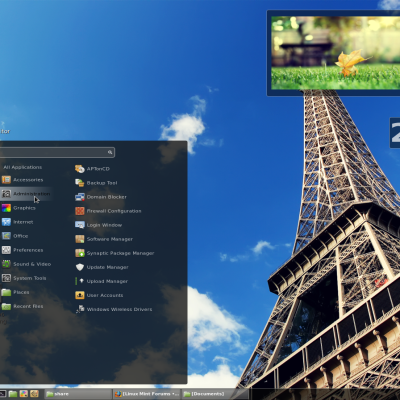Click the Login Window text label
This screenshot has height=400, width=400.
pos(104,225)
